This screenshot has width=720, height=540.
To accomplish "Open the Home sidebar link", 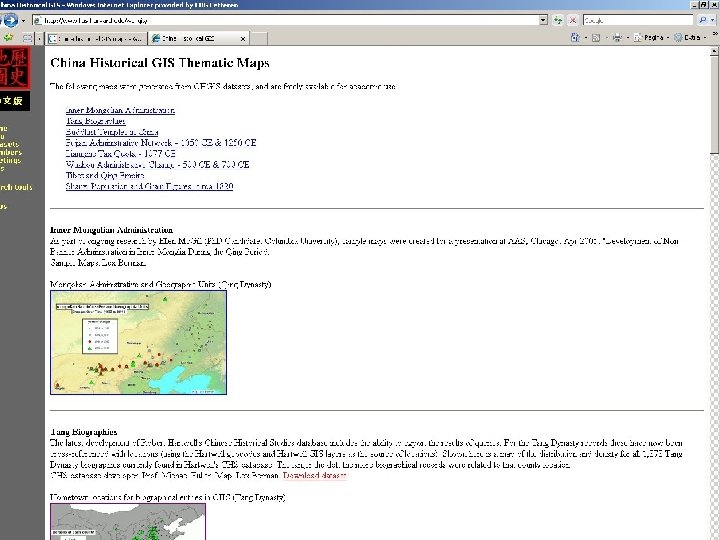I will tap(4, 129).
